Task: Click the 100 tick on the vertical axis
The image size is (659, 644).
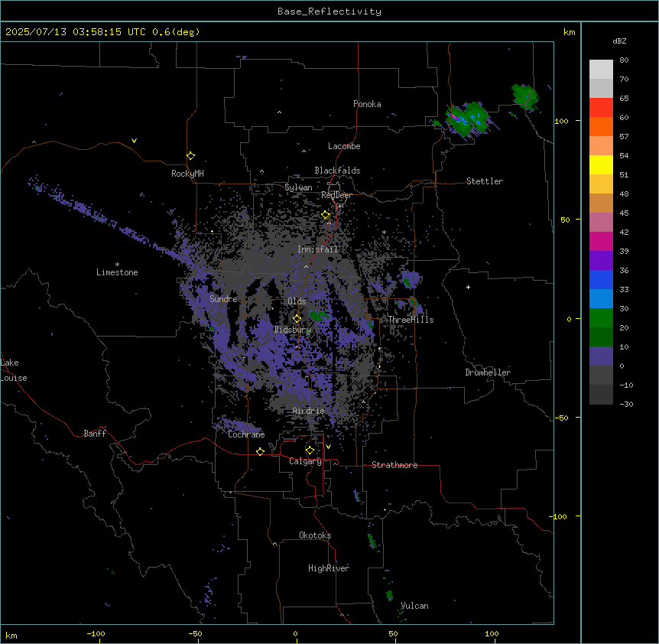Action: pyautogui.click(x=561, y=121)
